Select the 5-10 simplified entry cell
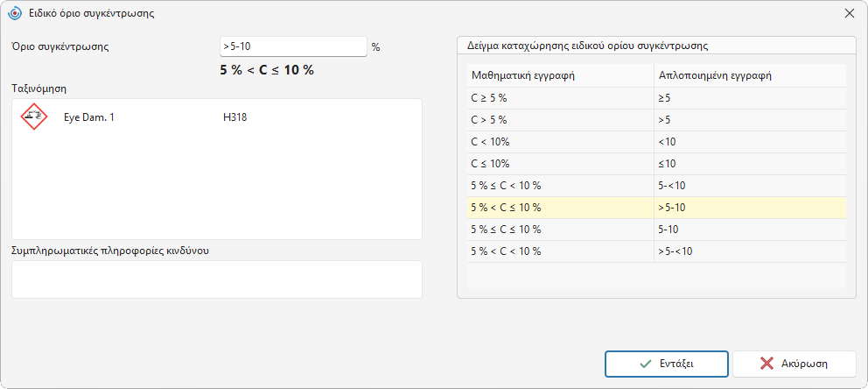This screenshot has height=389, width=868. (x=750, y=230)
